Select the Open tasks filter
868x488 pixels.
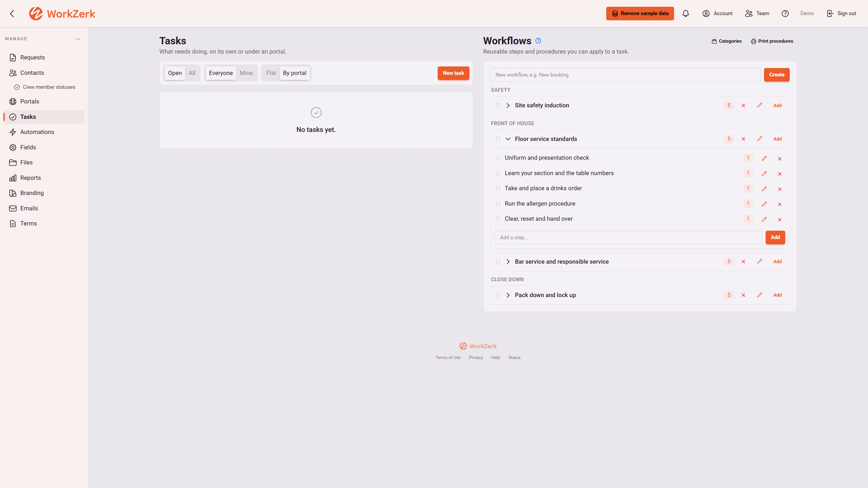click(175, 73)
